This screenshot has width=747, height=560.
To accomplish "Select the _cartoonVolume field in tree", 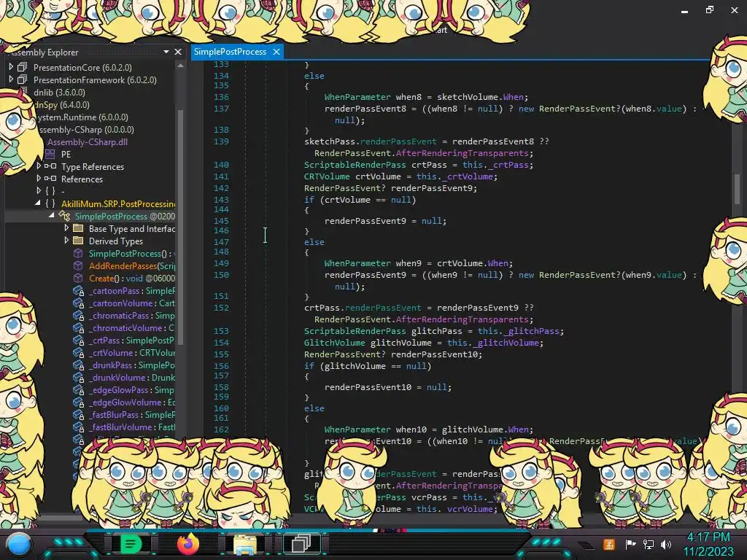I will pos(131,303).
